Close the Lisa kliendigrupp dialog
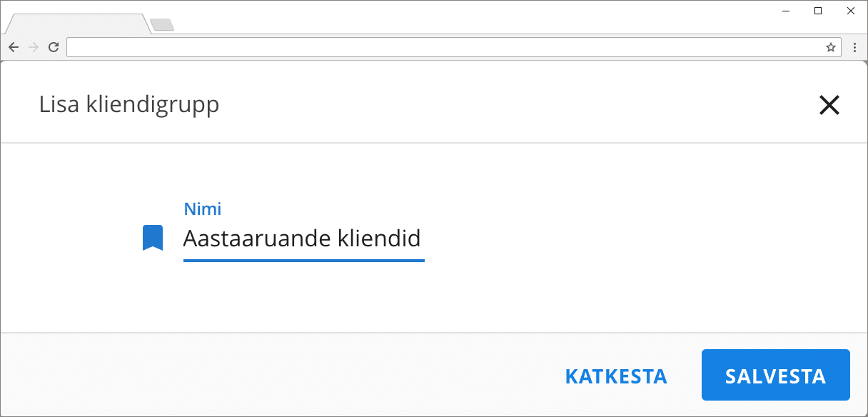The image size is (868, 417). pos(829,105)
